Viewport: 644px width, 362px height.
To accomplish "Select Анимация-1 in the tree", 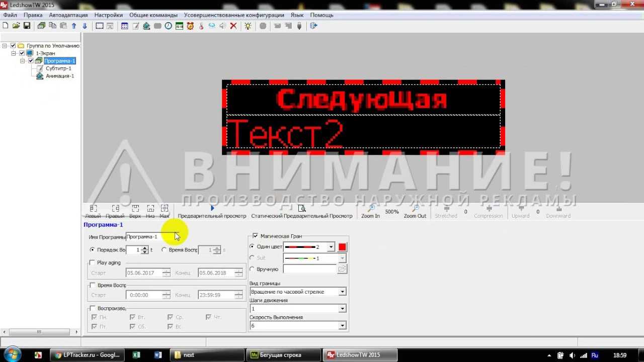I will pos(60,76).
